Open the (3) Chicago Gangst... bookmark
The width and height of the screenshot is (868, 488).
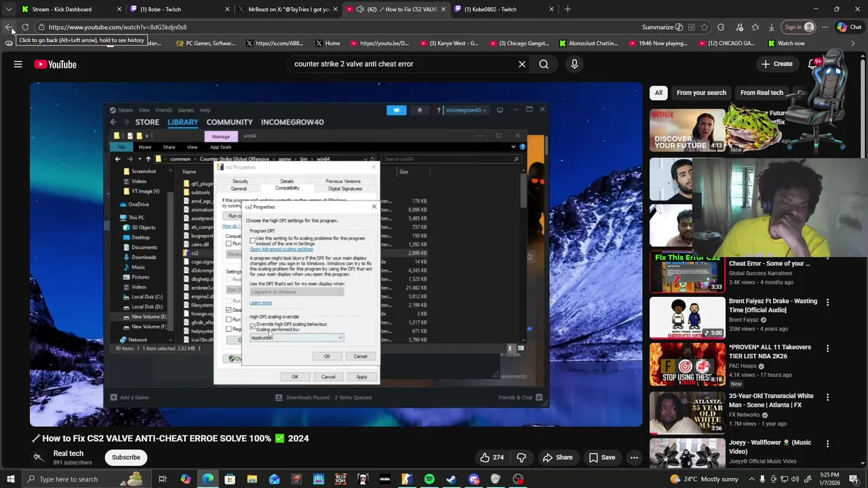[519, 43]
